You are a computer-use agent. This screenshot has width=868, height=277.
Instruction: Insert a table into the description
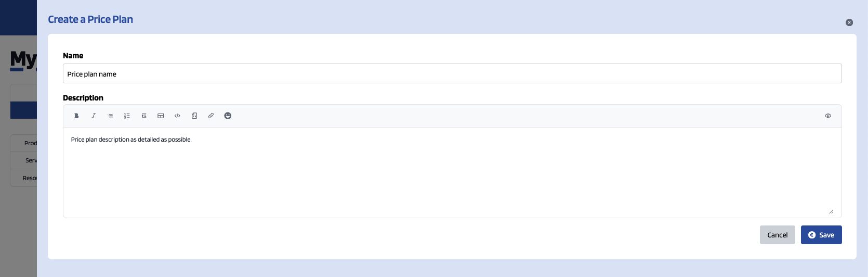(161, 116)
